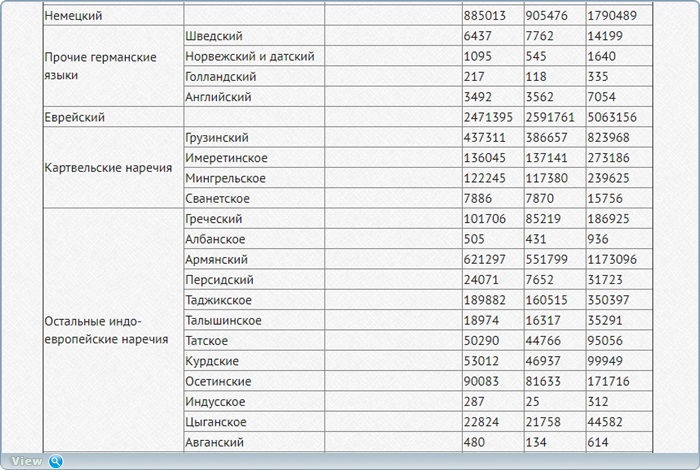This screenshot has width=700, height=470.
Task: Click the value 99949
Action: click(x=605, y=361)
